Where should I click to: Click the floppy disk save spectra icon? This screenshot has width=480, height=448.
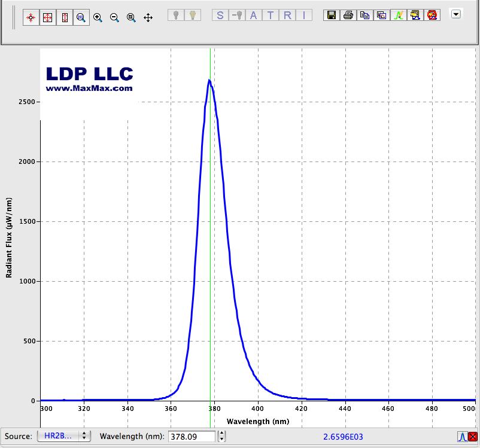(332, 15)
